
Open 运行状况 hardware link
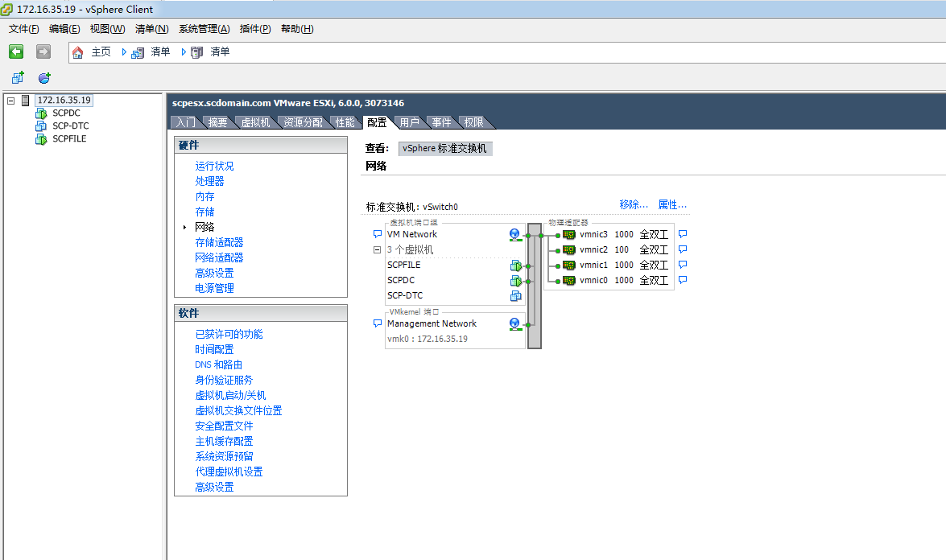[214, 166]
